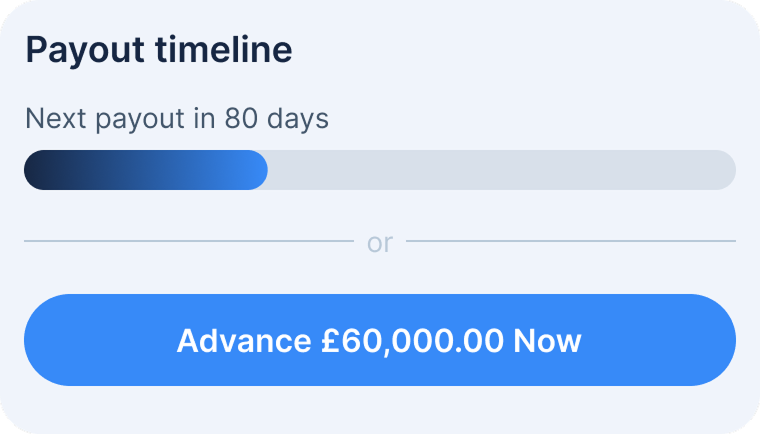
Task: Click the "or" divider text
Action: point(380,242)
